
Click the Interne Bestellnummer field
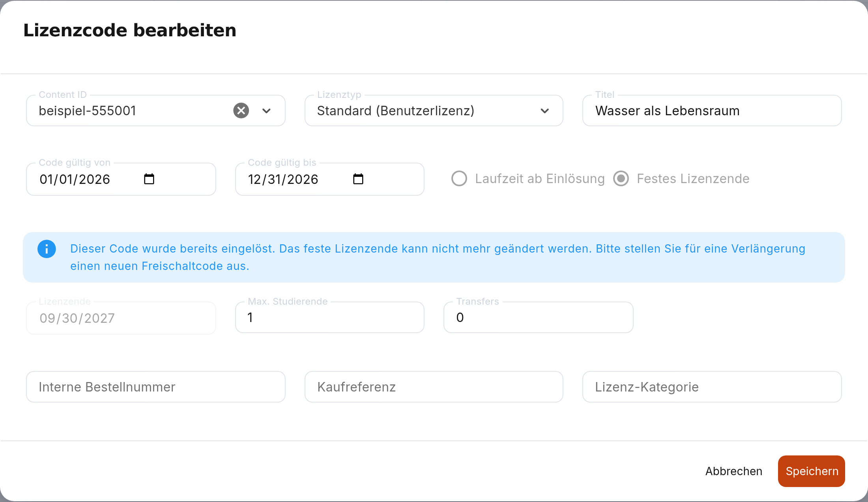point(156,387)
